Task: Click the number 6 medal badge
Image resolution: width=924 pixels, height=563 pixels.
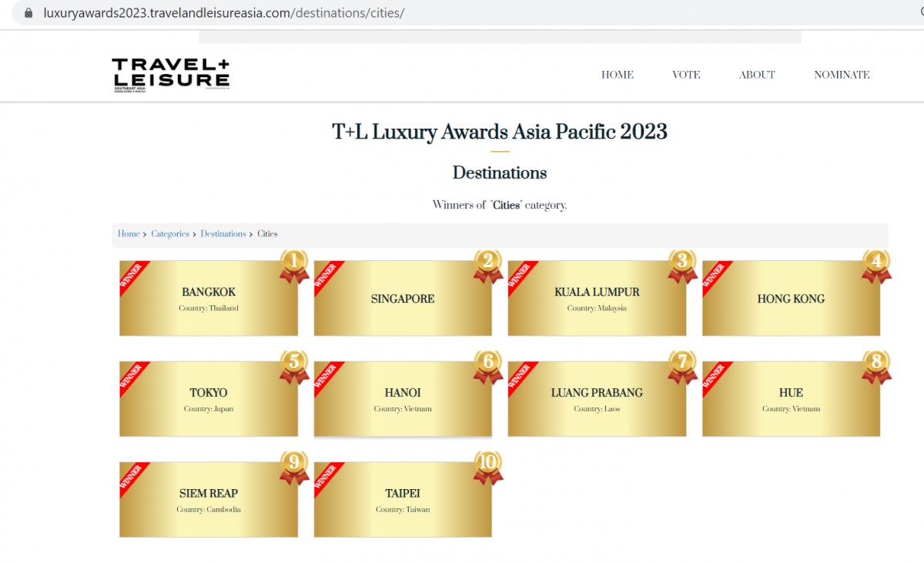Action: click(x=488, y=365)
